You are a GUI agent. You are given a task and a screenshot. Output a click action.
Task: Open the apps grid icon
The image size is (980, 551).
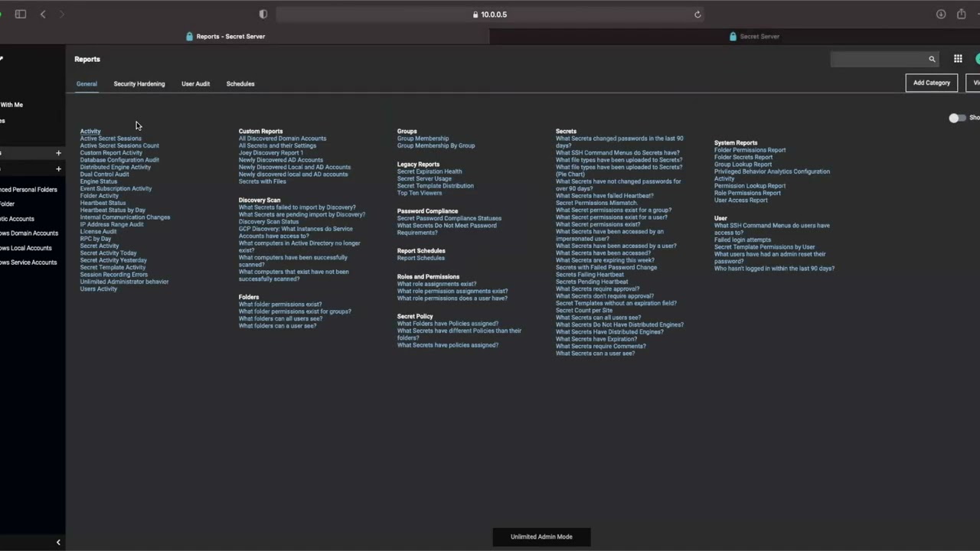click(x=958, y=59)
